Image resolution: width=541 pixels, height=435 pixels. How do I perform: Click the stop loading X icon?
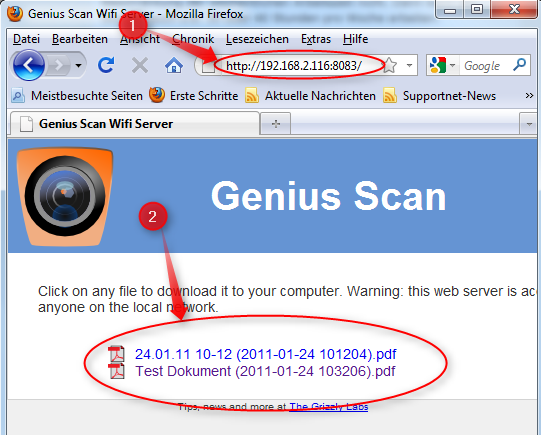tap(140, 65)
